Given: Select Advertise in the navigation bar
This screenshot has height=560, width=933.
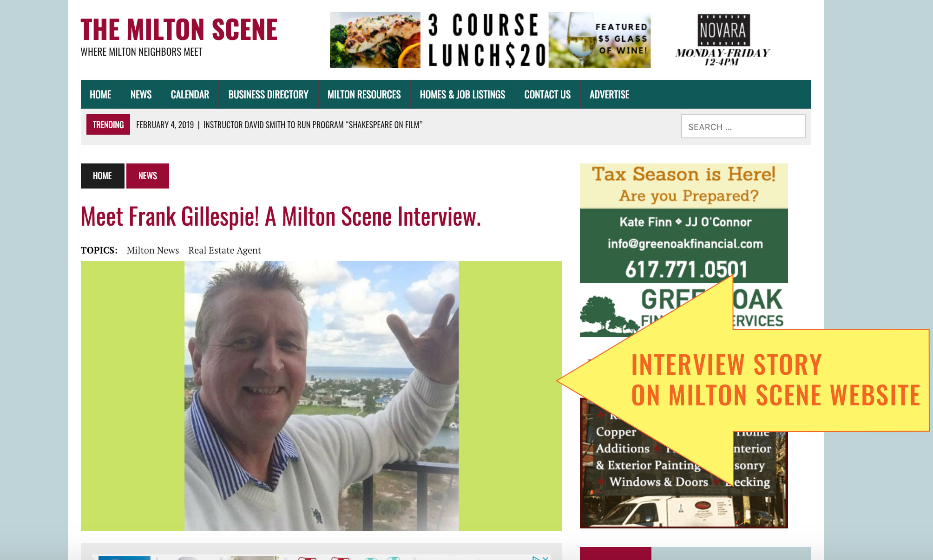Looking at the screenshot, I should pos(609,94).
